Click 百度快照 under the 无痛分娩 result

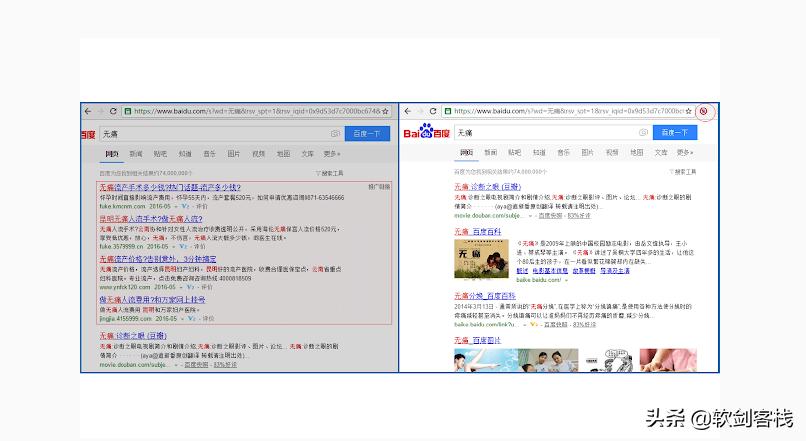coord(556,325)
